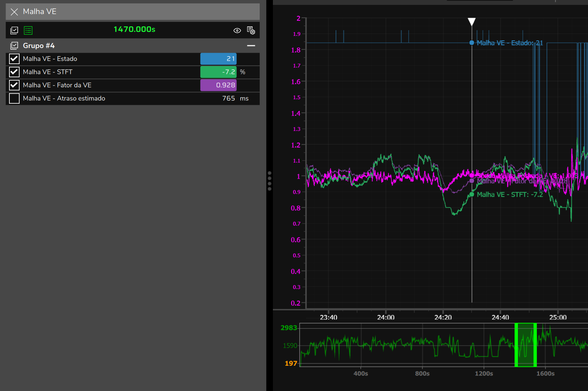Click the purple Fator da VE swatch showing 0.928

pyautogui.click(x=218, y=85)
